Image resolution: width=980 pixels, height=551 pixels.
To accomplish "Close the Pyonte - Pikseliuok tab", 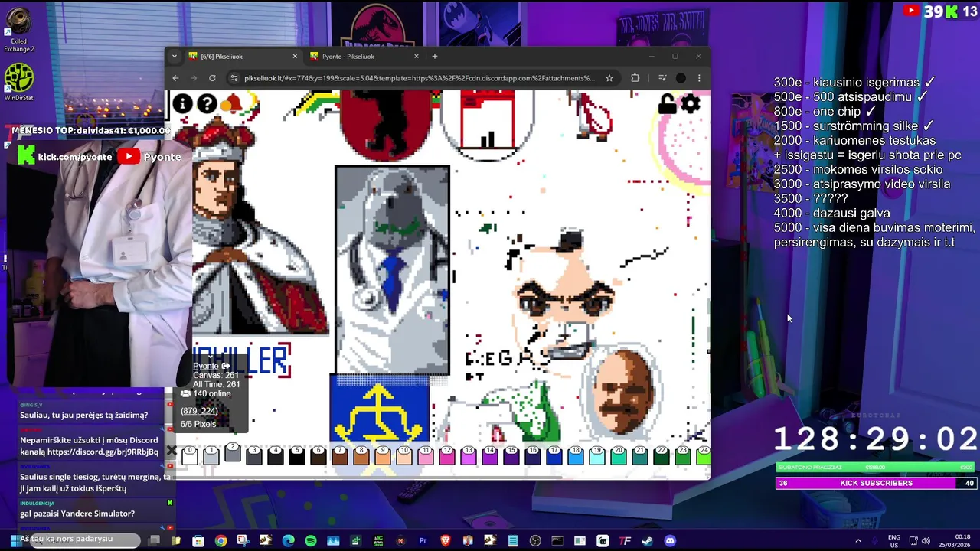I will tap(416, 56).
